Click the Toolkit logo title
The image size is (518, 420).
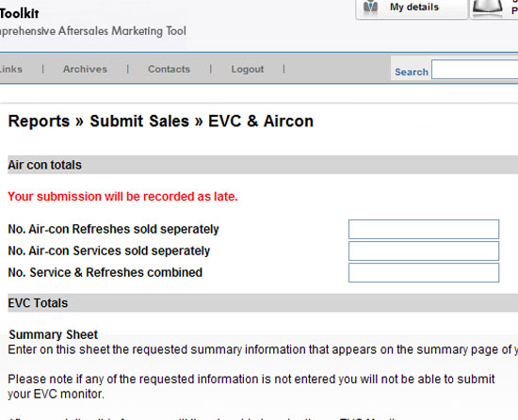pyautogui.click(x=20, y=13)
